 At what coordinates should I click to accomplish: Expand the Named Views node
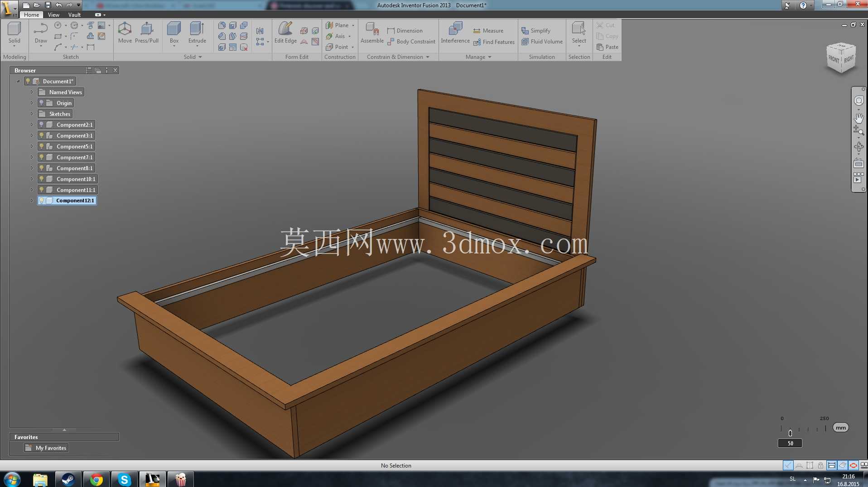pyautogui.click(x=32, y=92)
